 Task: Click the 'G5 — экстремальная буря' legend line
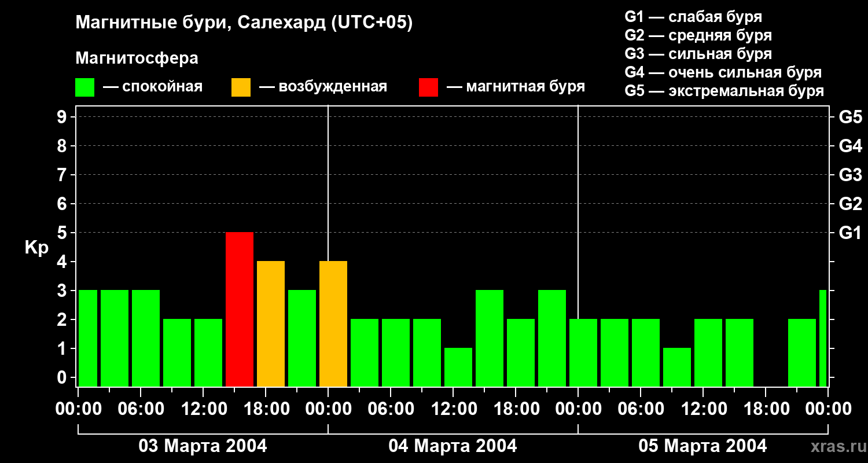724,91
